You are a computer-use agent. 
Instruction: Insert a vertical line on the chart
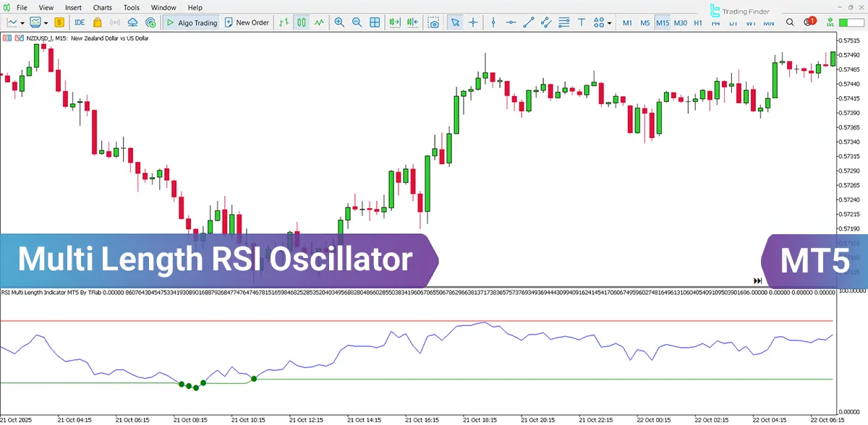coord(494,22)
